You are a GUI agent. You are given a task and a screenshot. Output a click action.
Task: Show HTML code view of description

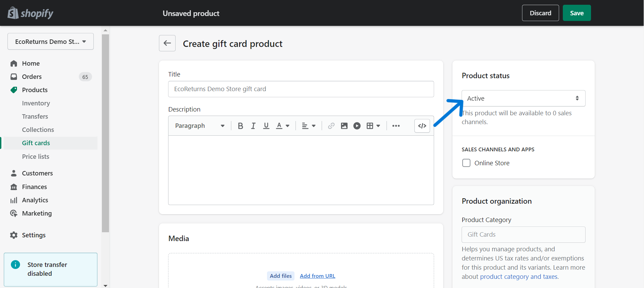(422, 126)
